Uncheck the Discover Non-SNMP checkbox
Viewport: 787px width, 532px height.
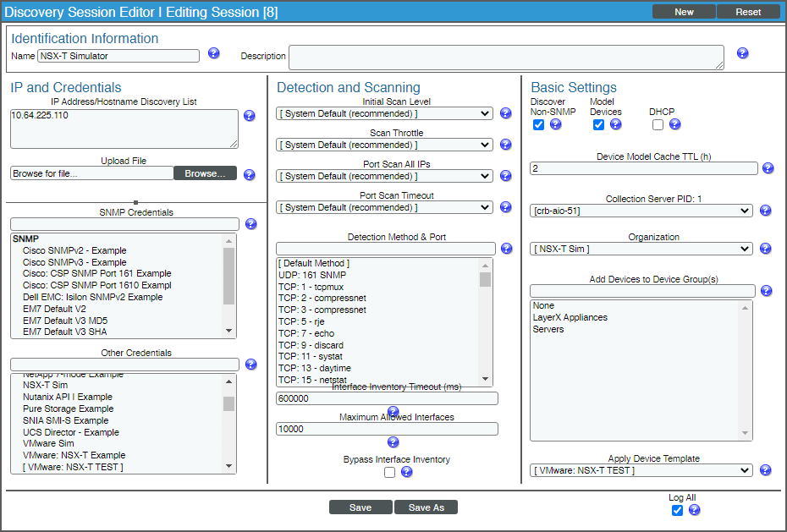click(538, 124)
